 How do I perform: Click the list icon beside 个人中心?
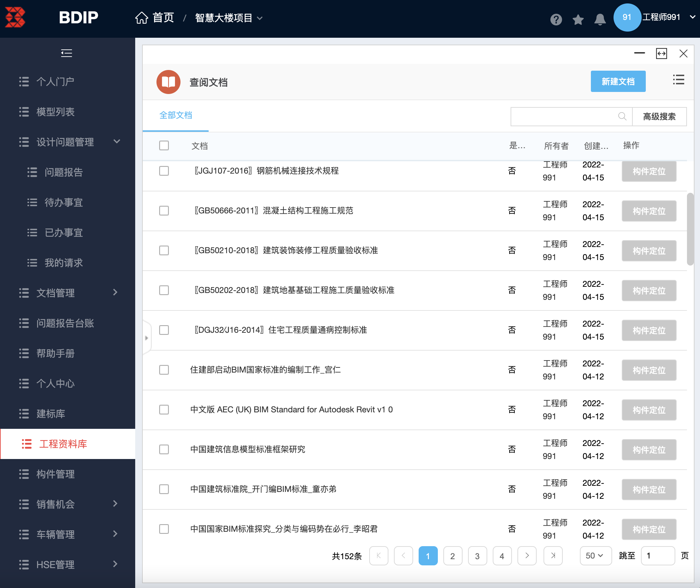point(24,384)
